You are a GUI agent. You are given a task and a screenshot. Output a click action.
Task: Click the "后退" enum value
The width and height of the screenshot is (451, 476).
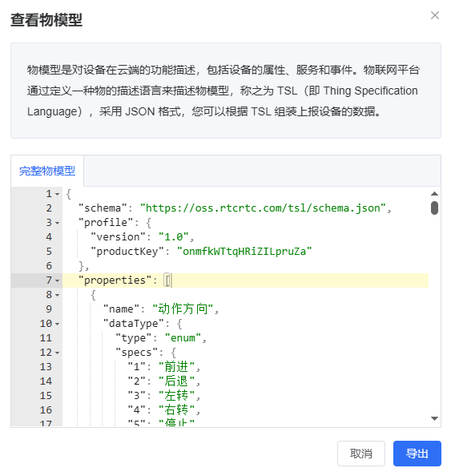(x=177, y=381)
